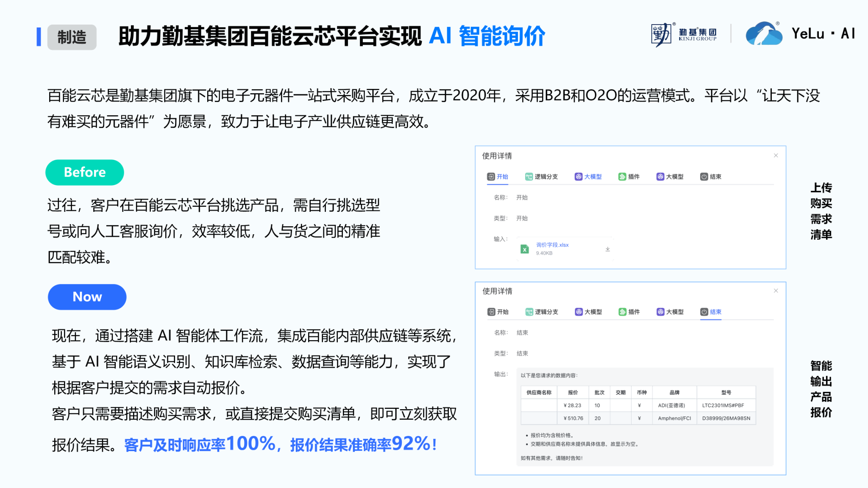Click the 交期和供应商名称未提供具体信息 note
Image resolution: width=868 pixels, height=488 pixels.
(584, 444)
